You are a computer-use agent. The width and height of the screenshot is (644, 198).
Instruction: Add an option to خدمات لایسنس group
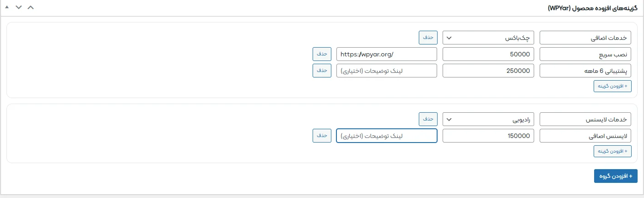pyautogui.click(x=612, y=151)
